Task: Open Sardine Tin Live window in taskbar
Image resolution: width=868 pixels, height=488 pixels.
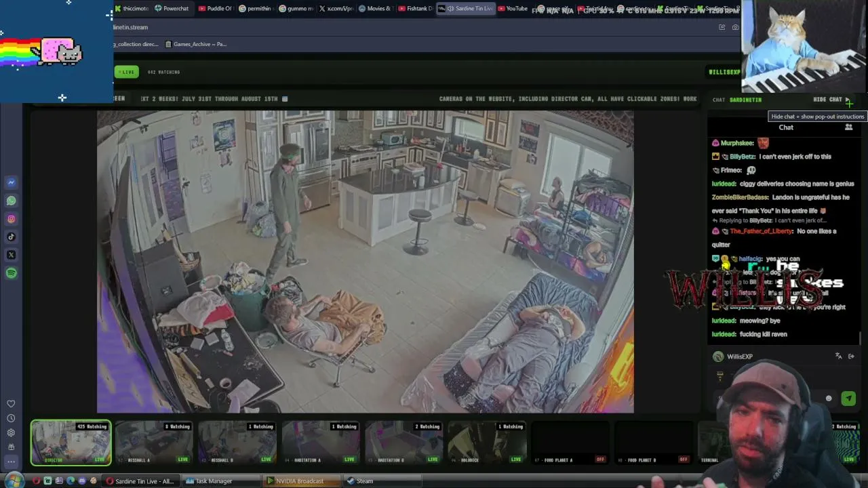Action: (x=140, y=481)
